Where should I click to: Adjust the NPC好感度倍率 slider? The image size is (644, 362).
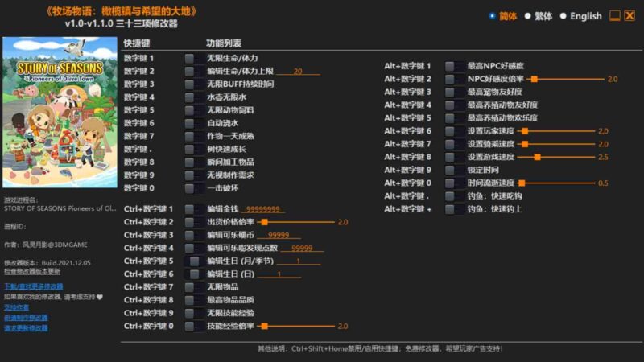tap(566, 79)
